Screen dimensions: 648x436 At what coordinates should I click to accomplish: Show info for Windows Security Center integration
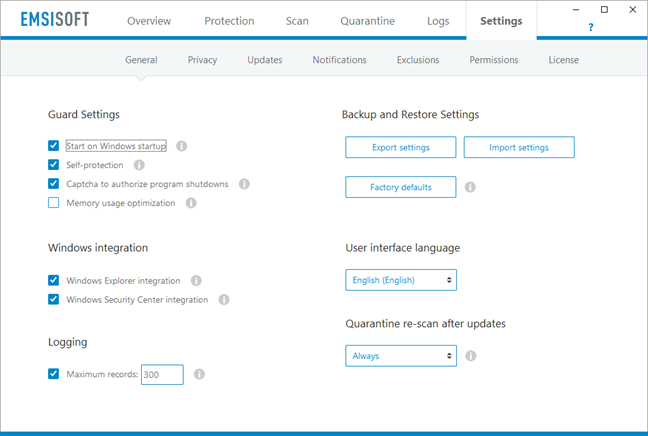pyautogui.click(x=224, y=300)
